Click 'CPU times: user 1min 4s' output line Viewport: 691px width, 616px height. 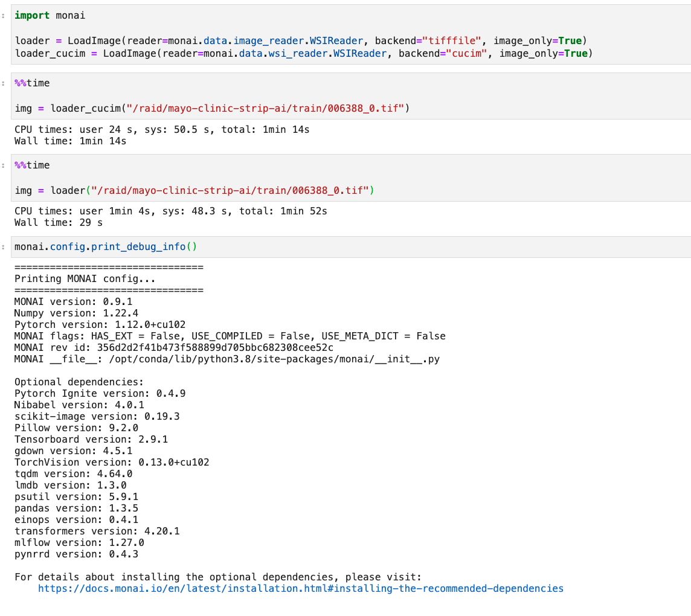[171, 211]
